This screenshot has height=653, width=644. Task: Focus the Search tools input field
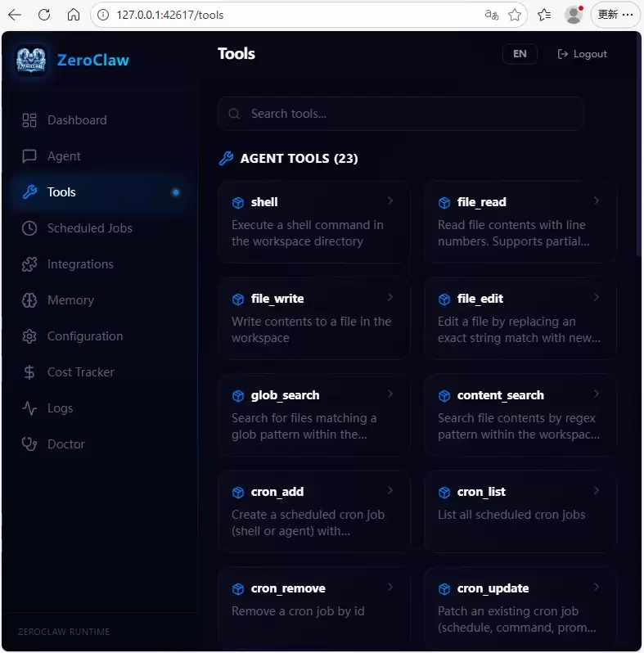[400, 114]
